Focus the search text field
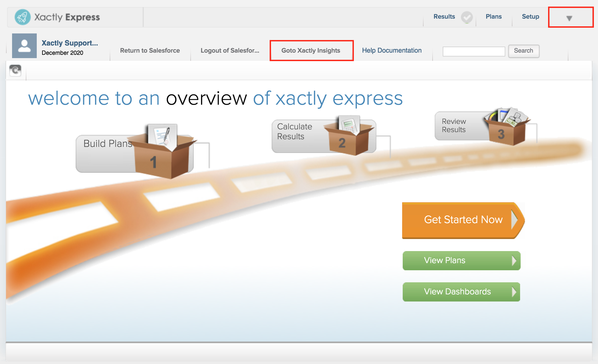Screen dimensions: 598x364 [x=474, y=51]
